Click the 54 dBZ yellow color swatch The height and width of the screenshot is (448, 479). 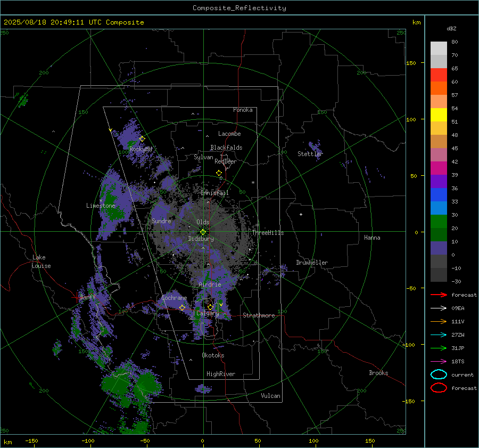click(439, 115)
